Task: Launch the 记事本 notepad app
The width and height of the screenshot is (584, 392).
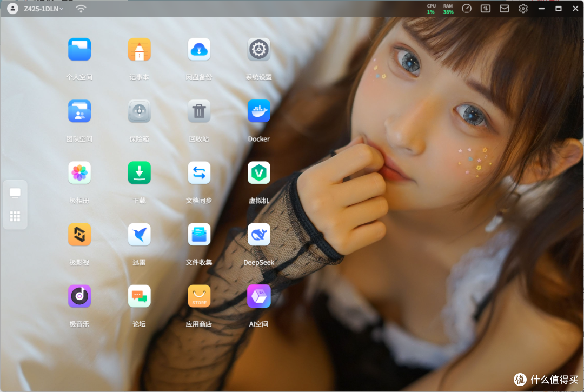Action: (x=140, y=50)
